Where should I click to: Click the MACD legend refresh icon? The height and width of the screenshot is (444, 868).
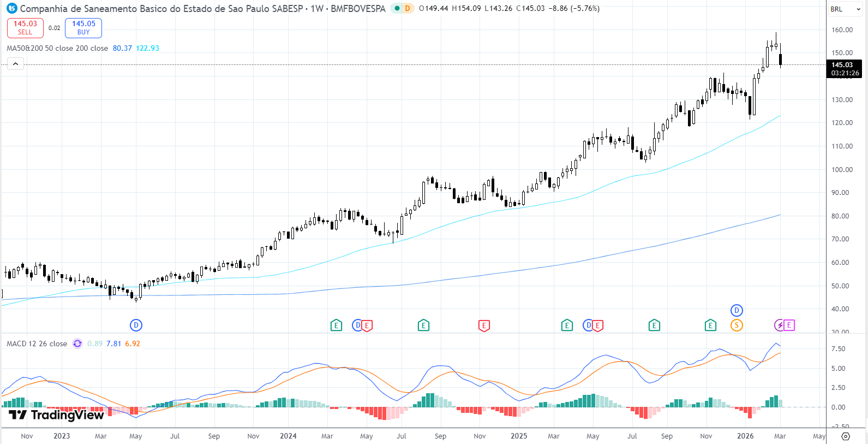(77, 344)
